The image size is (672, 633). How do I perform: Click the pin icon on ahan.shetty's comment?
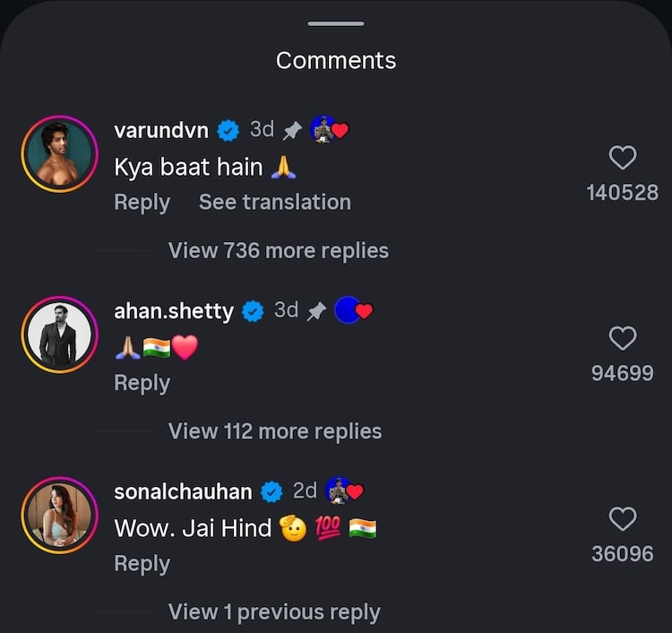(316, 311)
